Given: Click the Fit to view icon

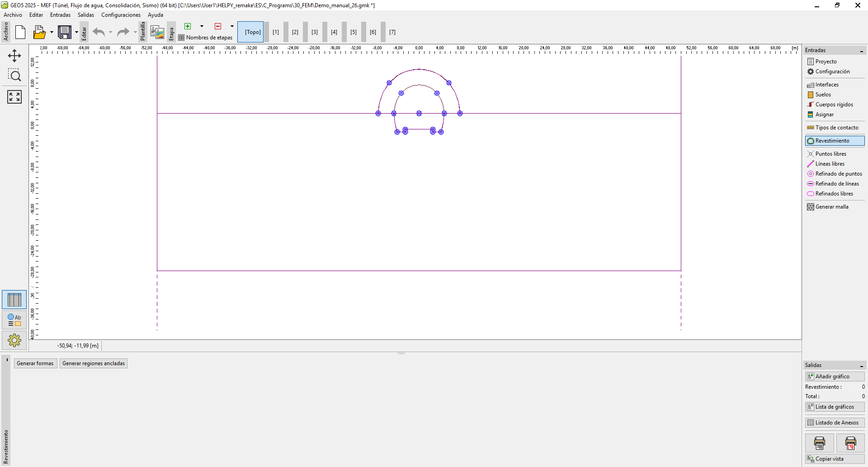Looking at the screenshot, I should coord(14,96).
